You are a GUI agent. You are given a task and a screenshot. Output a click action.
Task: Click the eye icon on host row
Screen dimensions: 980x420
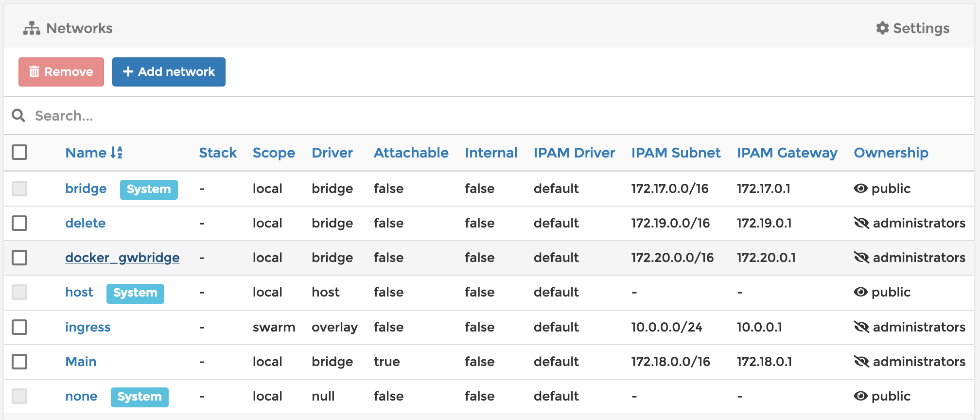pyautogui.click(x=860, y=292)
